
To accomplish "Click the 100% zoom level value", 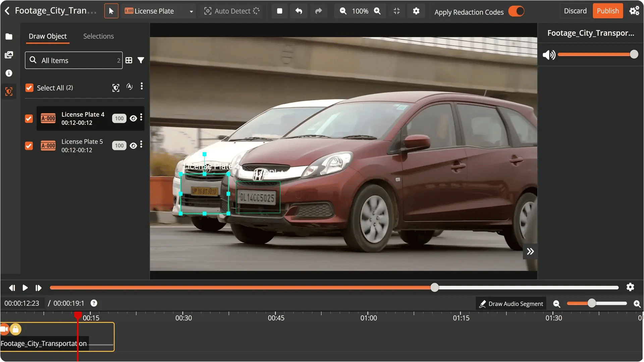I will [x=360, y=11].
